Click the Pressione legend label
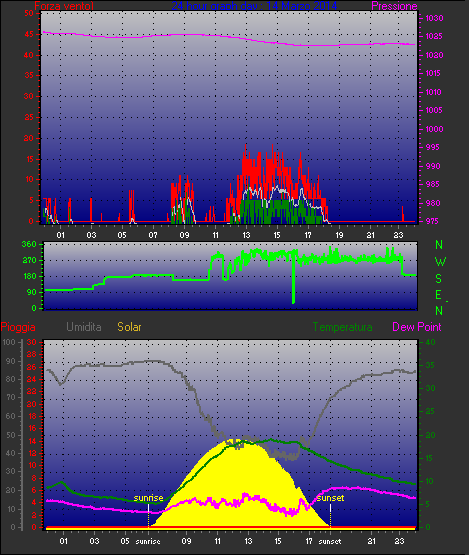Image resolution: width=469 pixels, height=555 pixels. coord(394,6)
